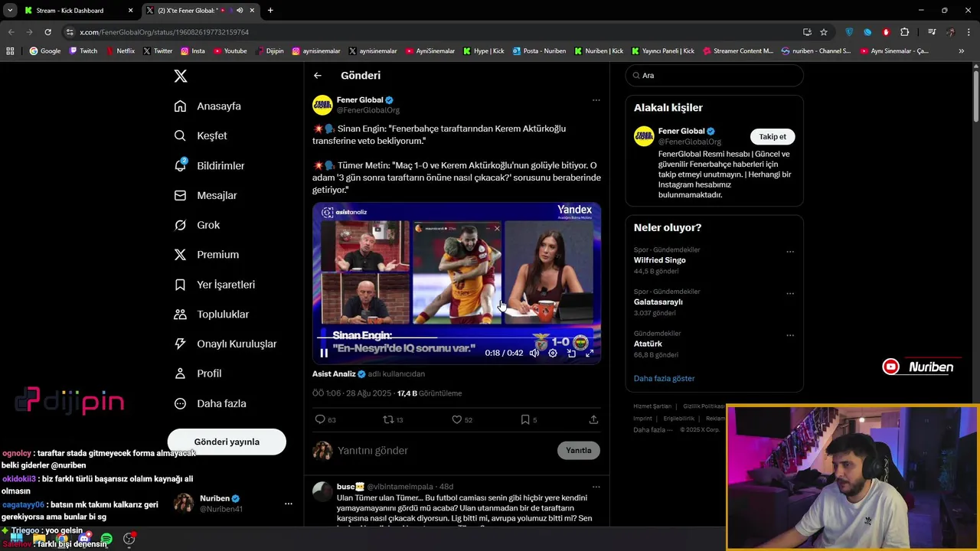Screen dimensions: 980x551
Task: Open the tab search dropdown
Action: [x=10, y=11]
